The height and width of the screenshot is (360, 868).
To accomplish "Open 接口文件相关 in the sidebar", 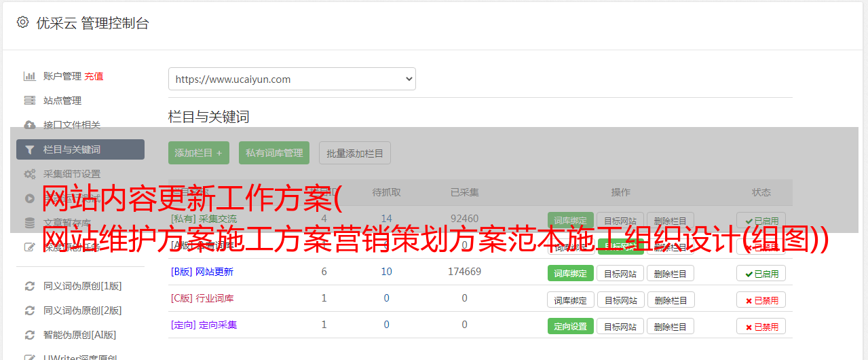I will coord(71,125).
